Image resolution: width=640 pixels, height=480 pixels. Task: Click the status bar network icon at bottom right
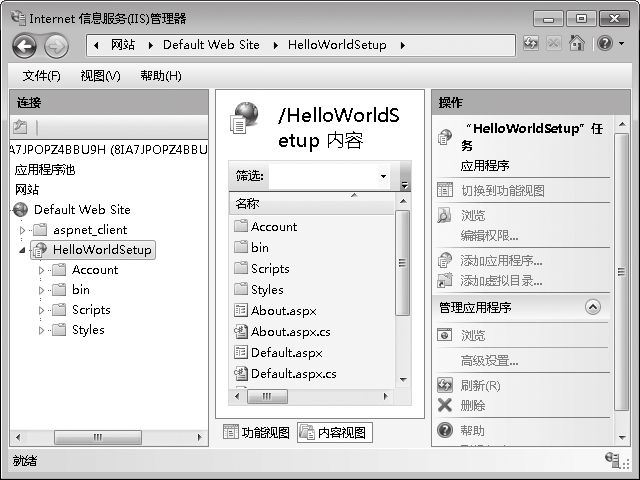coord(613,460)
